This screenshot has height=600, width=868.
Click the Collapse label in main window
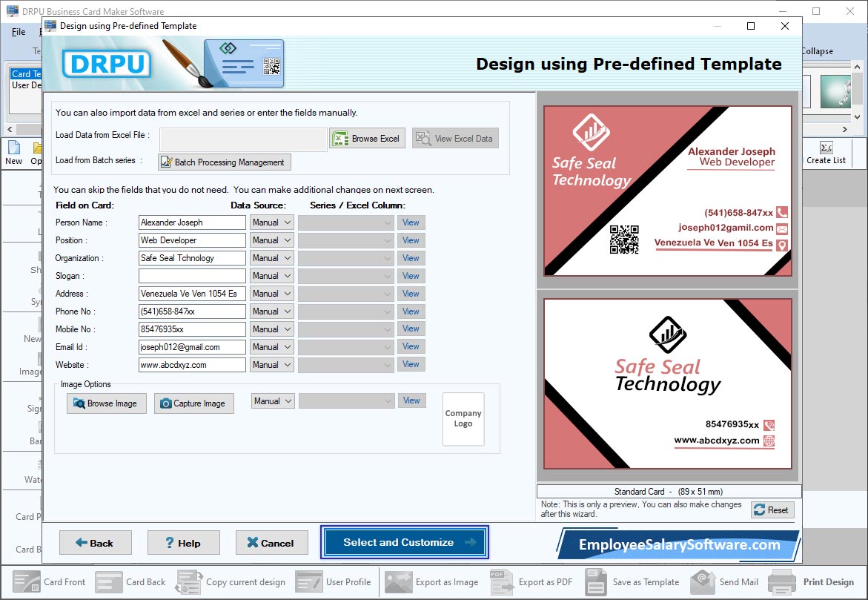[x=818, y=51]
